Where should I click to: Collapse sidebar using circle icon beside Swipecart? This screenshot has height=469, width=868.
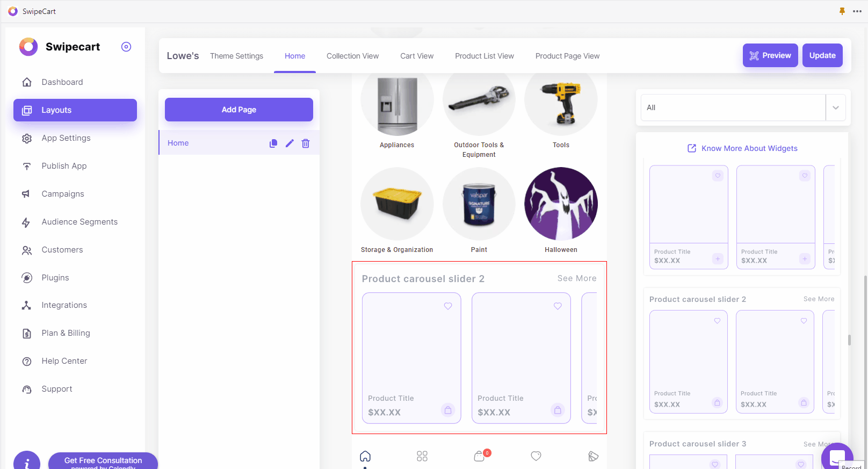(x=126, y=47)
